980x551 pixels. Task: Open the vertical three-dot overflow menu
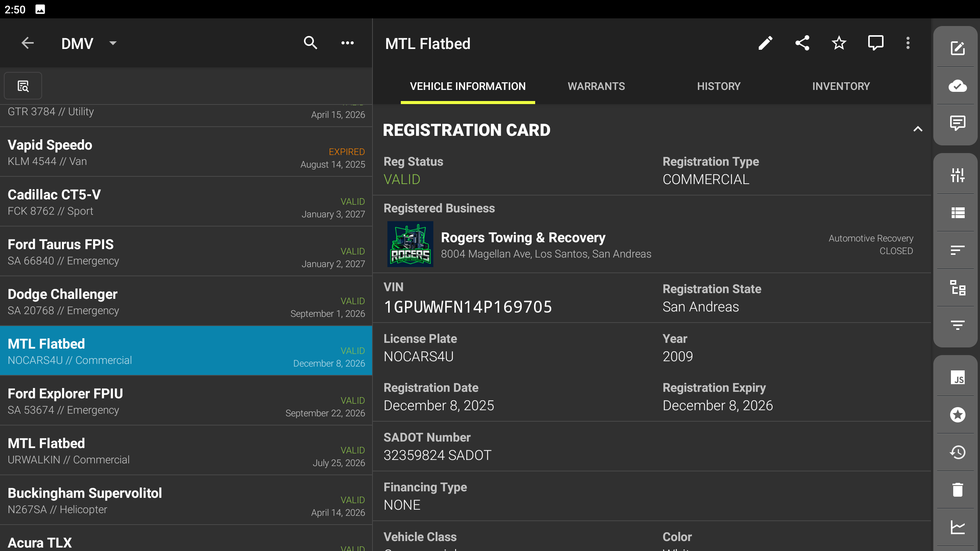[x=908, y=43]
